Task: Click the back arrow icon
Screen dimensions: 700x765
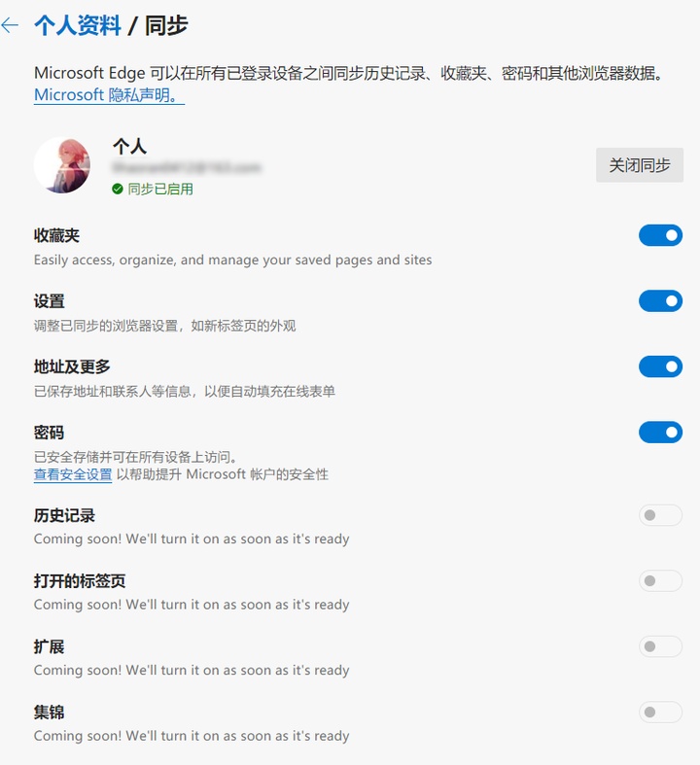Action: pyautogui.click(x=10, y=25)
